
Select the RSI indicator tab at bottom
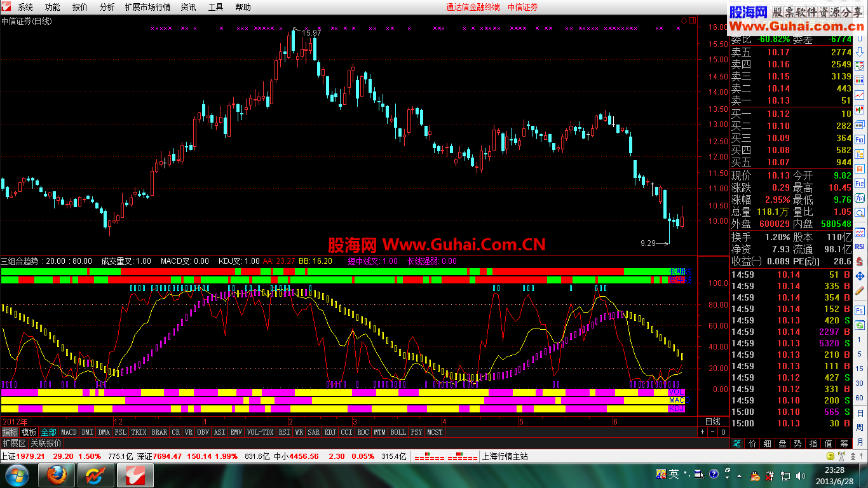[284, 432]
